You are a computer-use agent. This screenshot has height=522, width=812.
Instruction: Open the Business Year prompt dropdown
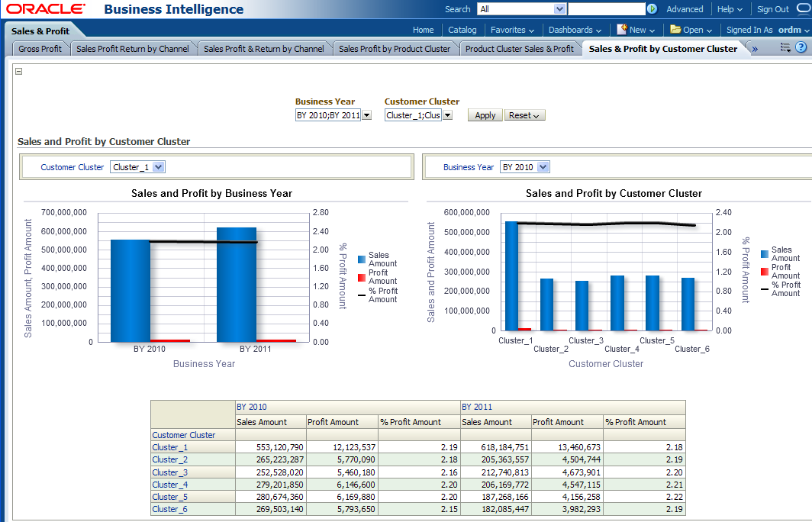(x=366, y=115)
